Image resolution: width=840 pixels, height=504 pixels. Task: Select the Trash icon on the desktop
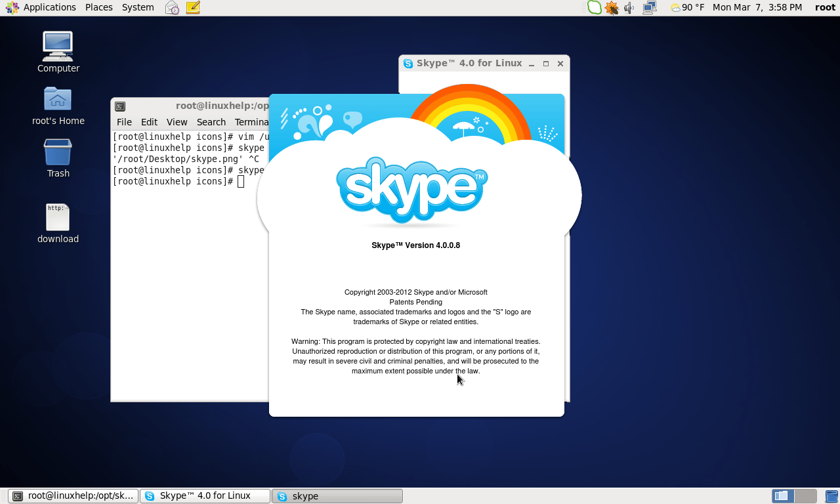click(58, 152)
